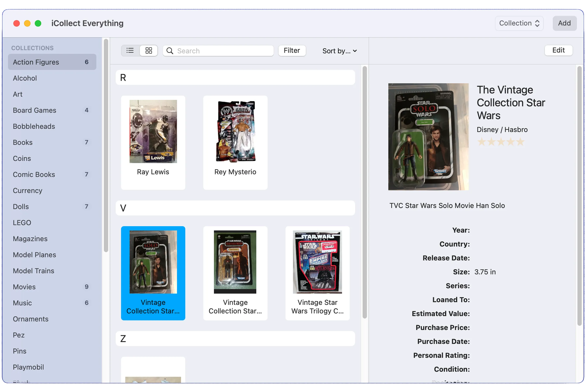
Task: Click into the Search field
Action: coord(223,51)
